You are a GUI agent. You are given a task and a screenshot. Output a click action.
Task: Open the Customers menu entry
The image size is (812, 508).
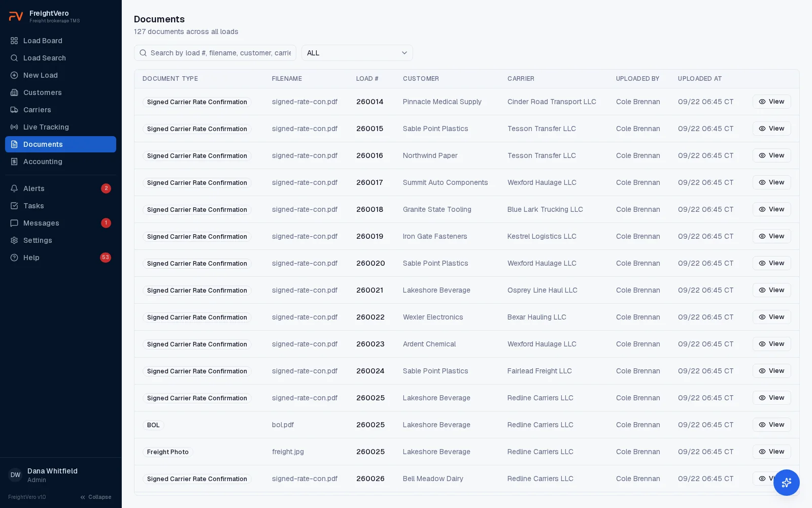60,92
